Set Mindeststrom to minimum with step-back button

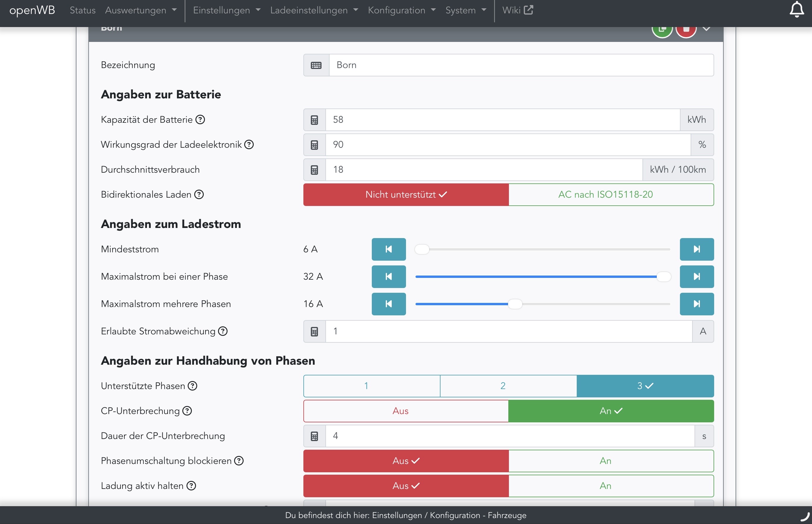[x=388, y=249]
